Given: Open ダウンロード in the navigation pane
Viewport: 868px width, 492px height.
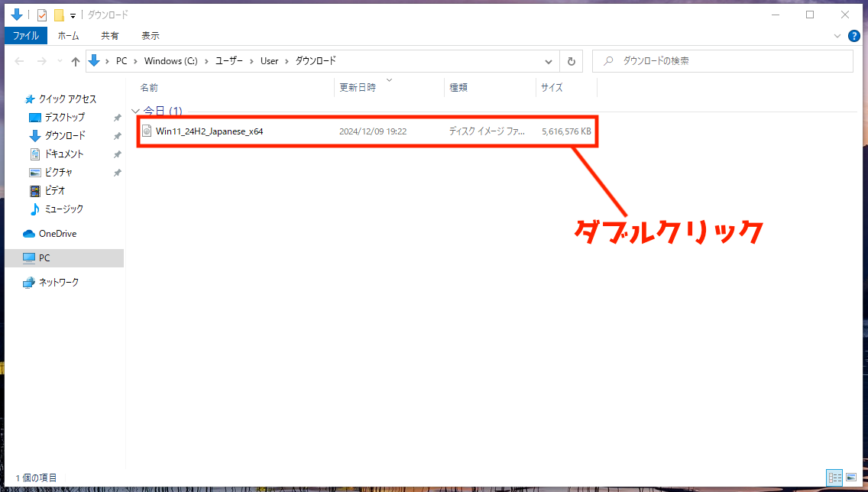Looking at the screenshot, I should click(x=65, y=135).
